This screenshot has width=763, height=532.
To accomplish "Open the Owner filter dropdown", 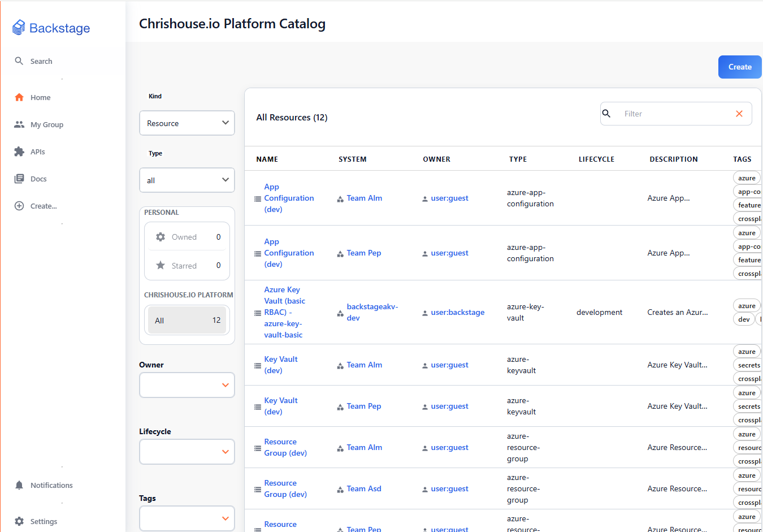I will tap(187, 385).
